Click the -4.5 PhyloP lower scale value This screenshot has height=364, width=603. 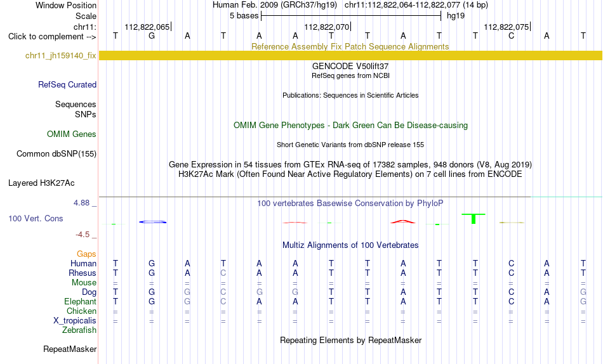pos(83,235)
